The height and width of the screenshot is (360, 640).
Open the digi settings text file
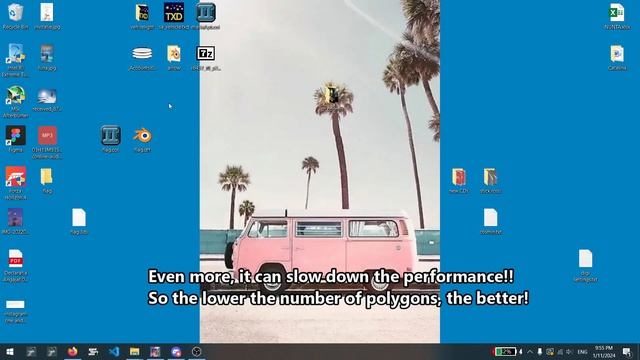click(585, 258)
